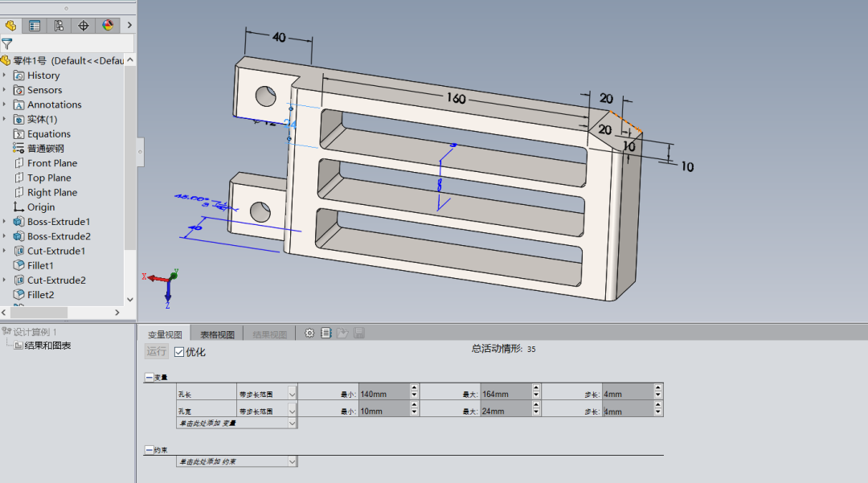The height and width of the screenshot is (483, 868).
Task: Click the feature tree scroll-down arrow
Action: [x=130, y=299]
